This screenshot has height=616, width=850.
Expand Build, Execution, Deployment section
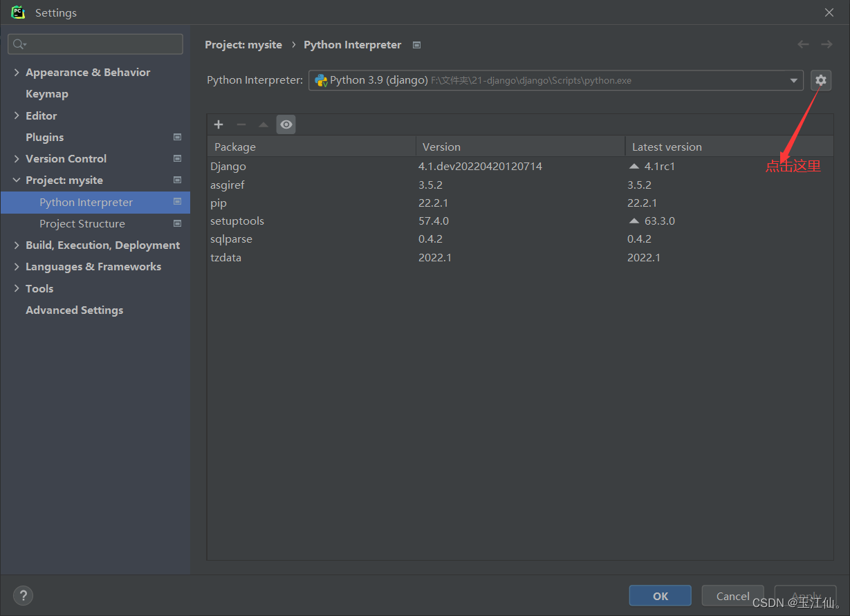coord(17,245)
